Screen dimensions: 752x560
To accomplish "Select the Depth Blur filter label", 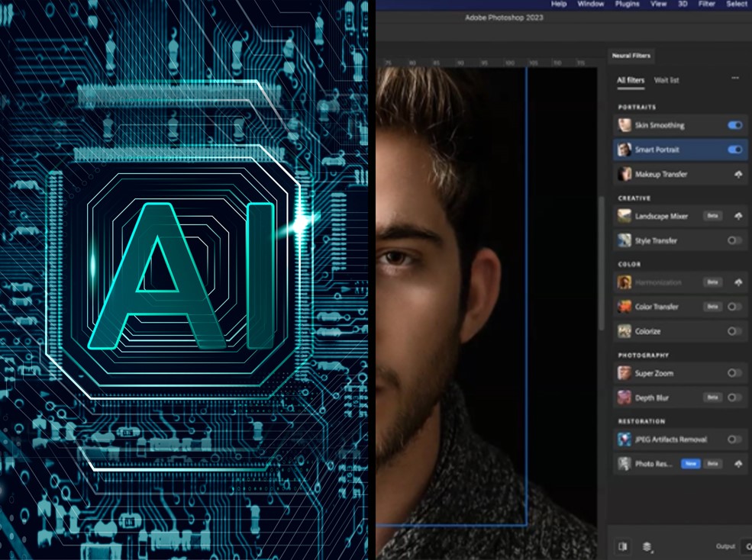I will tap(652, 397).
